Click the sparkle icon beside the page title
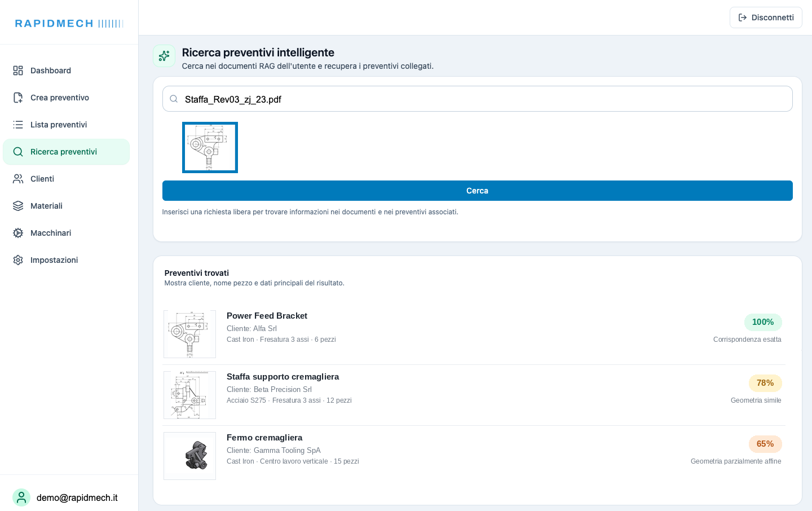 tap(164, 56)
